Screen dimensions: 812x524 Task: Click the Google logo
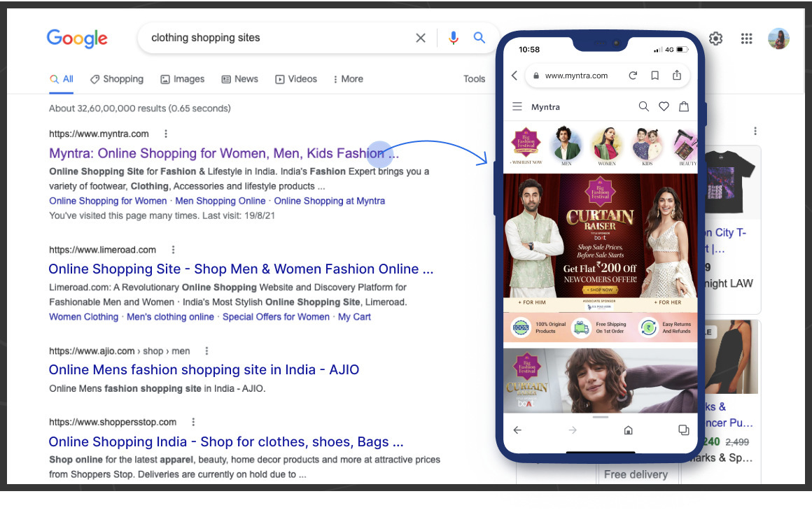77,38
